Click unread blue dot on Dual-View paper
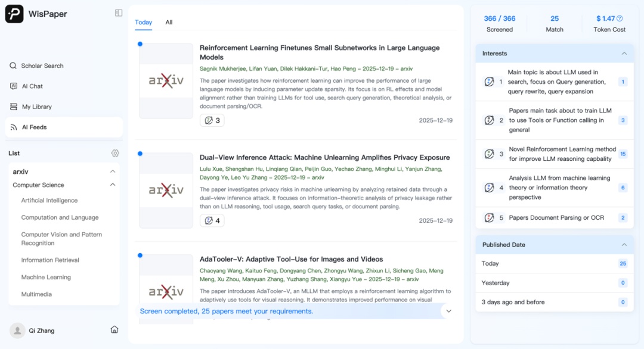The width and height of the screenshot is (644, 349). coord(140,154)
